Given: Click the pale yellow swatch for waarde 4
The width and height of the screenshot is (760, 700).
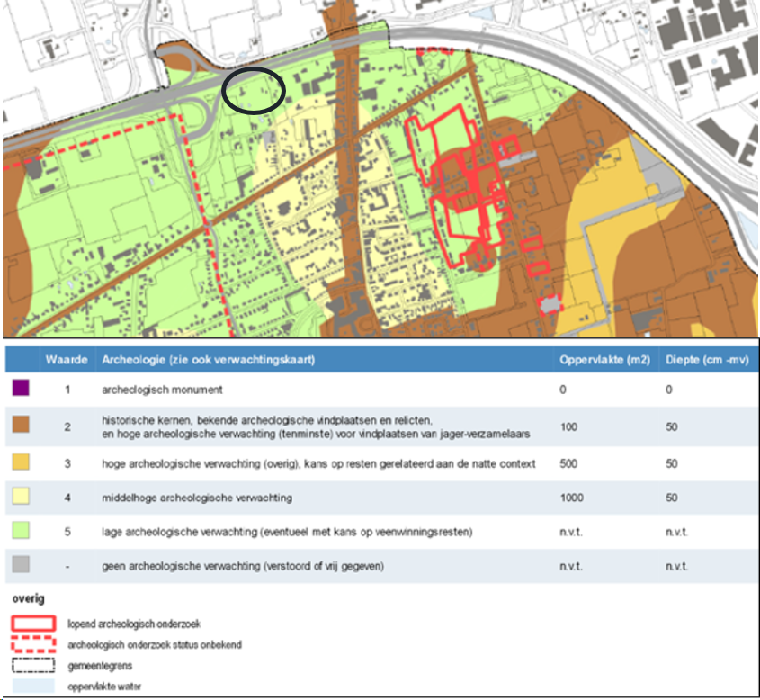Looking at the screenshot, I should click(21, 497).
